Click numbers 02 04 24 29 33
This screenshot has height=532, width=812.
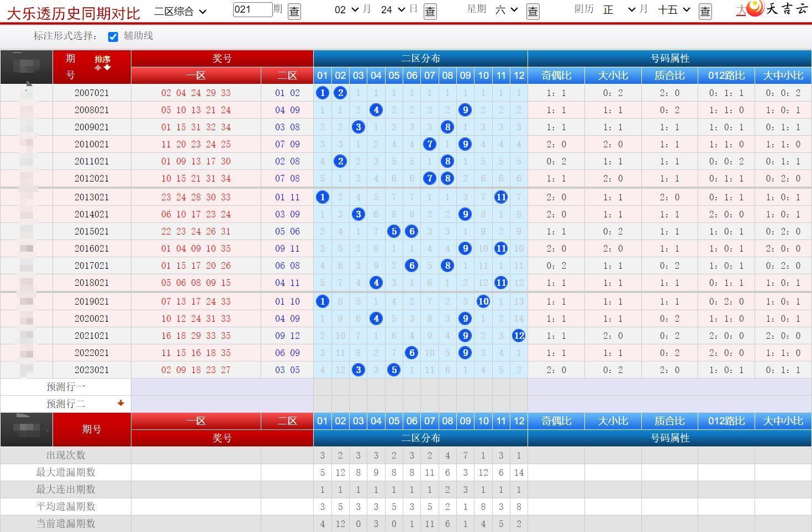pyautogui.click(x=196, y=93)
